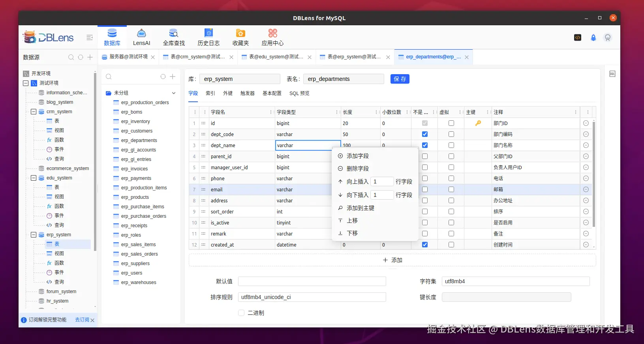Viewport: 644px width, 344px height.
Task: Toggle not-null checkbox for created_at
Action: click(x=425, y=245)
